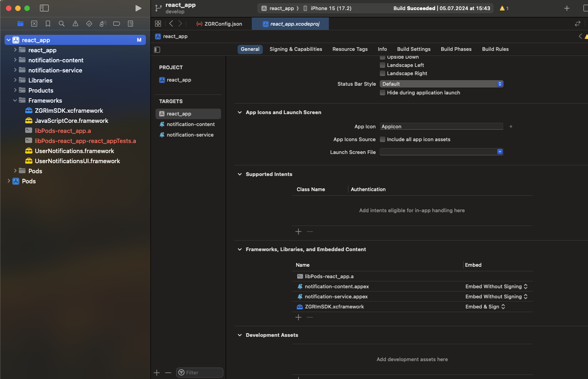Viewport: 588px width, 379px height.
Task: Expand the top-level Pods project
Action: pyautogui.click(x=9, y=181)
